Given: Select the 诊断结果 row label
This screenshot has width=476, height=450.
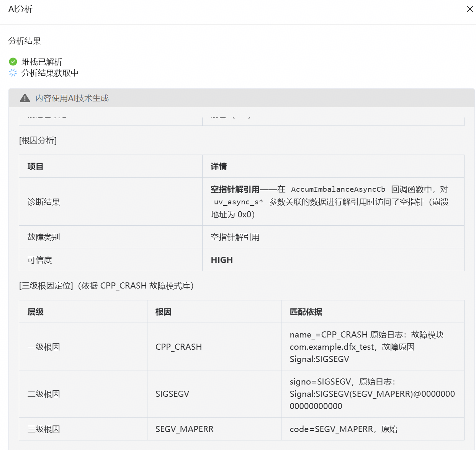Looking at the screenshot, I should pos(44,202).
